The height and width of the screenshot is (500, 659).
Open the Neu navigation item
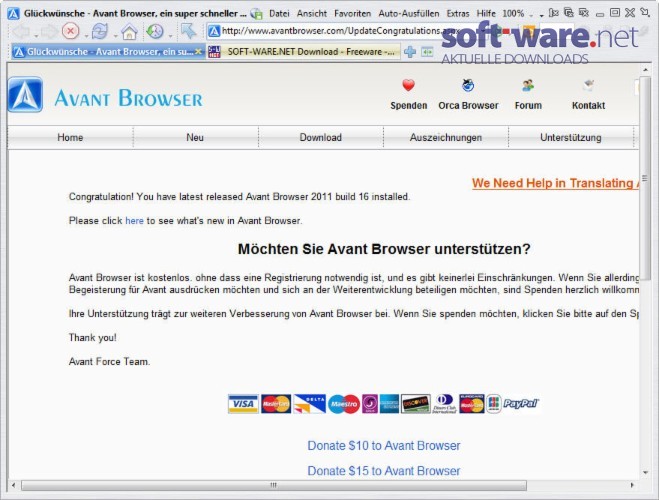coord(195,137)
